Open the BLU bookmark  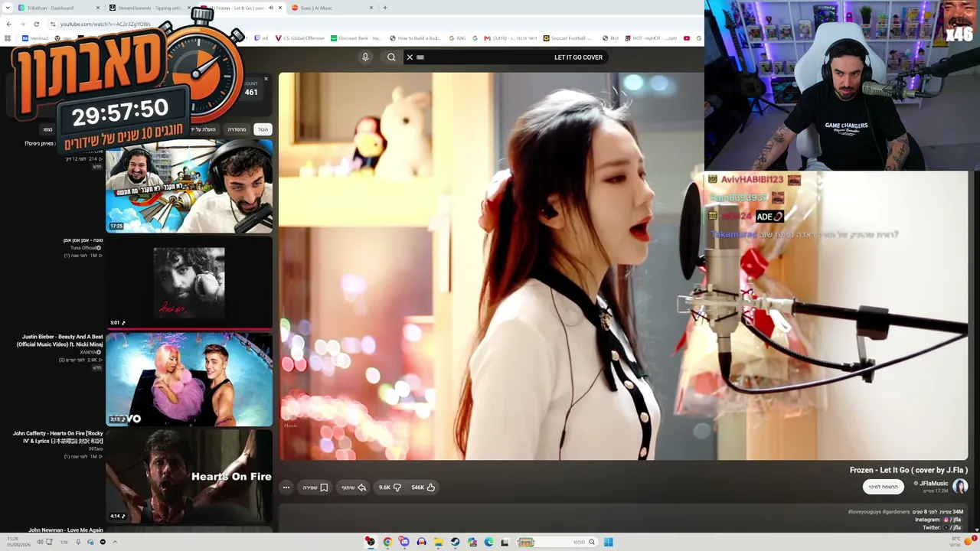(611, 38)
